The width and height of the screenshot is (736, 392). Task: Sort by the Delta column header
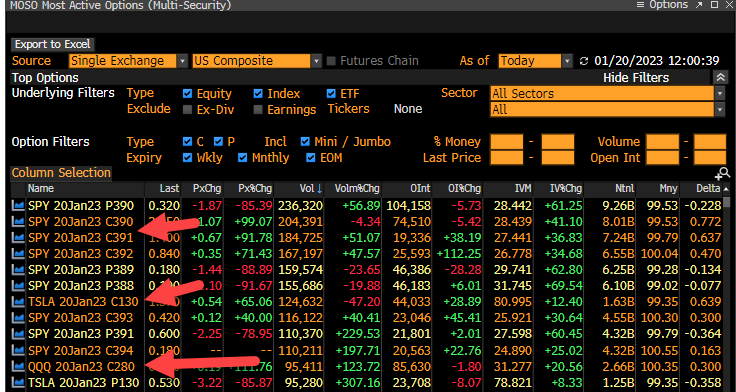pos(701,189)
